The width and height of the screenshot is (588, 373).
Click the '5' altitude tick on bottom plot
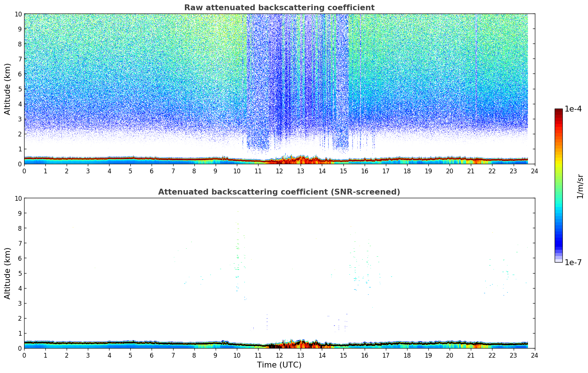(x=20, y=273)
